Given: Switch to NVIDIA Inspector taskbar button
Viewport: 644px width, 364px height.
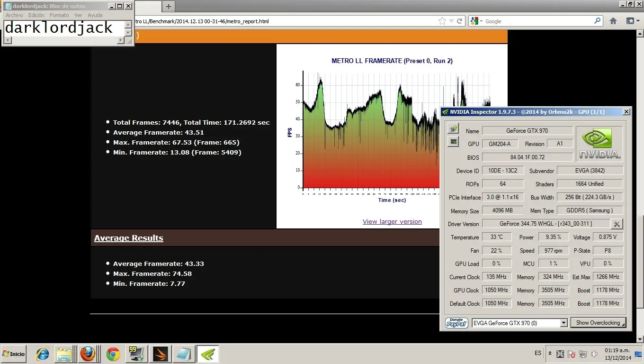Looking at the screenshot, I should click(x=207, y=354).
